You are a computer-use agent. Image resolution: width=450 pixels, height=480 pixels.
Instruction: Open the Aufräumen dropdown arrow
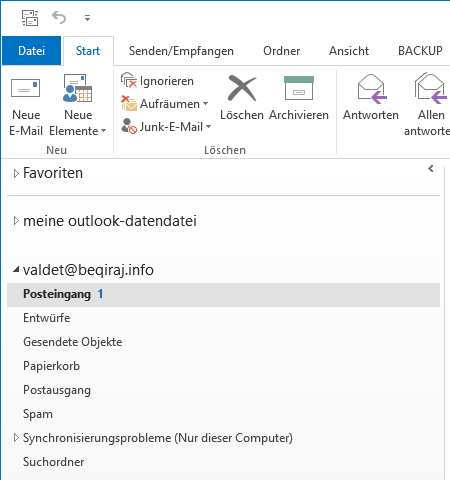pos(206,104)
